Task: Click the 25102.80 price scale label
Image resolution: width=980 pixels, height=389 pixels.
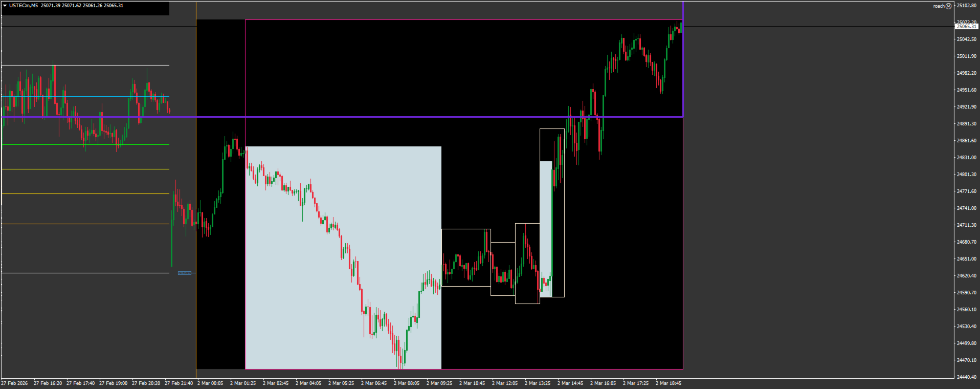Action: tap(966, 6)
